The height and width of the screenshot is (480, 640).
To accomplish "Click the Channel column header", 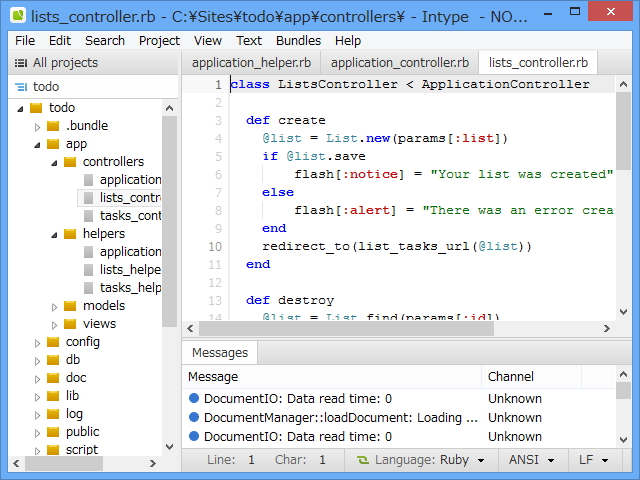I will pyautogui.click(x=531, y=377).
